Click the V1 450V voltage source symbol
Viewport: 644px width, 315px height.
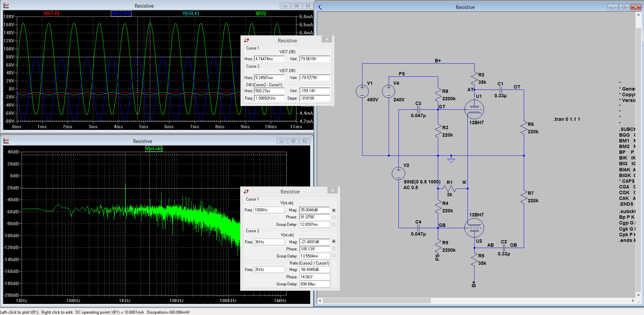362,91
